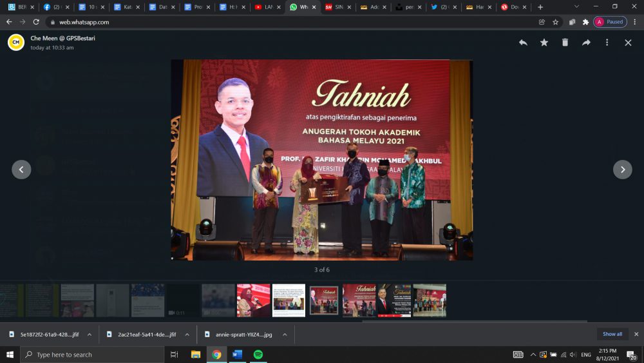Image resolution: width=644 pixels, height=363 pixels.
Task: Open the Paused profile button
Action: (610, 22)
